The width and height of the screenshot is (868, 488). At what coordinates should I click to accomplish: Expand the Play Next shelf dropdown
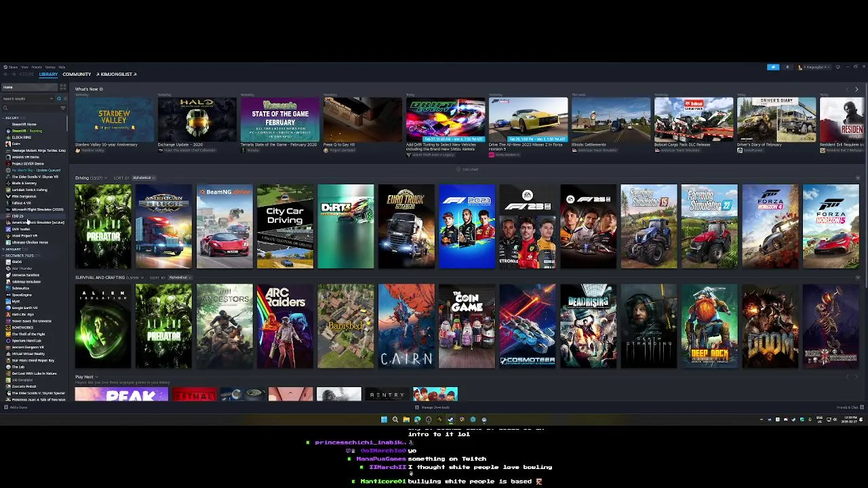(96, 377)
